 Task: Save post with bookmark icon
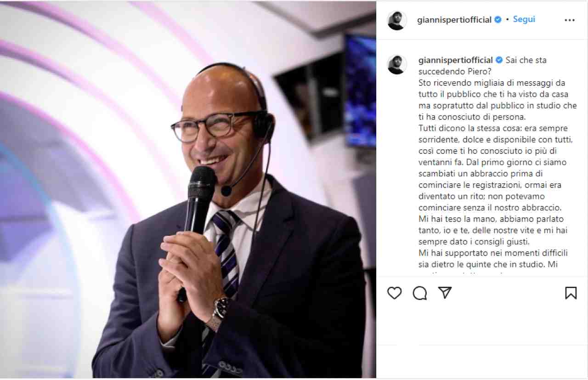(571, 293)
